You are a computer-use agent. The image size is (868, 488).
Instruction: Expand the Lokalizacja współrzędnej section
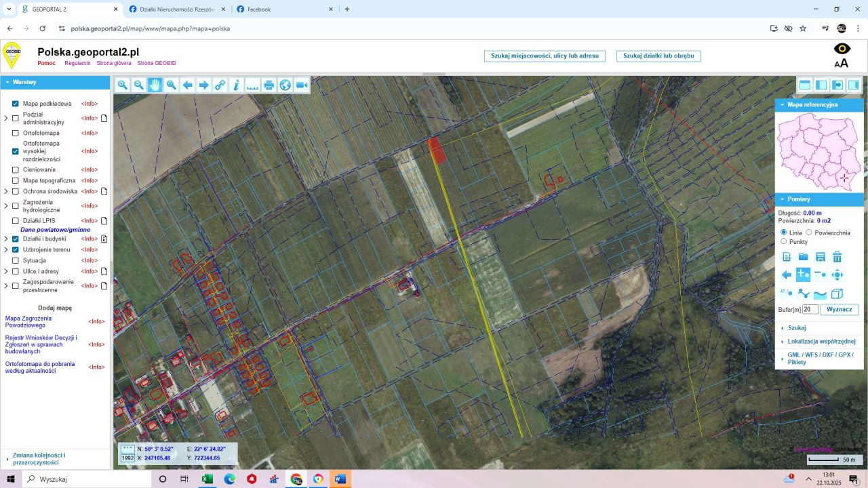[821, 342]
